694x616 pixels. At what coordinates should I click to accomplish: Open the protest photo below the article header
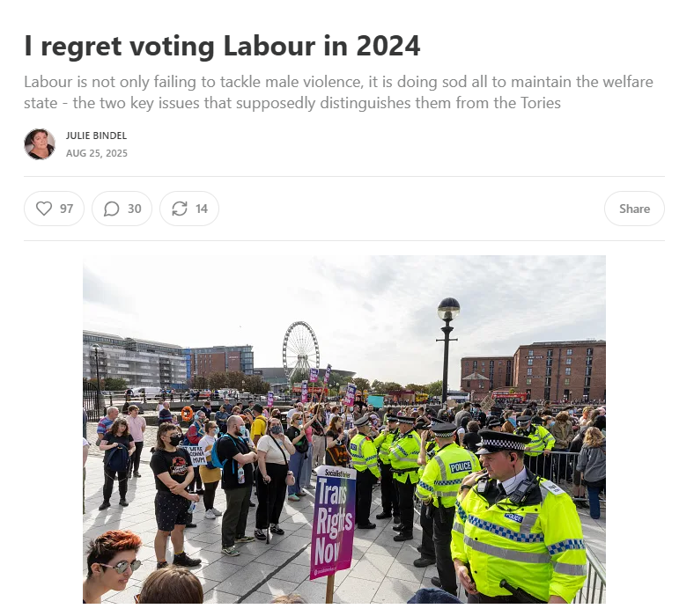(344, 429)
